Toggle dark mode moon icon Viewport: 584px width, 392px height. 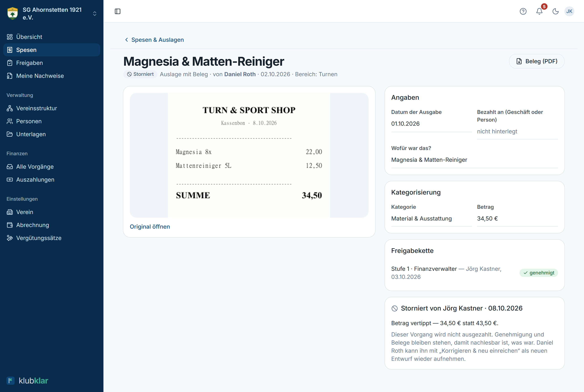click(555, 11)
